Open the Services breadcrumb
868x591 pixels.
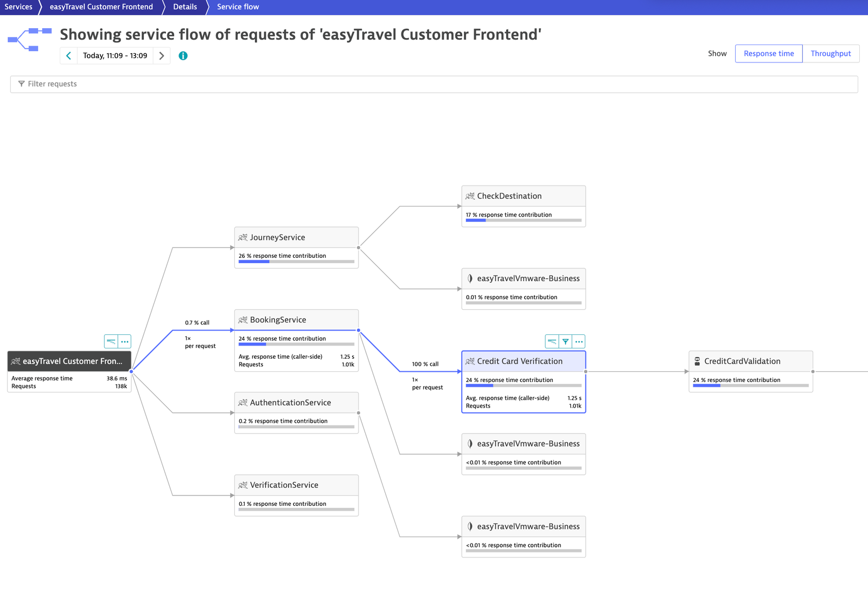pos(18,7)
